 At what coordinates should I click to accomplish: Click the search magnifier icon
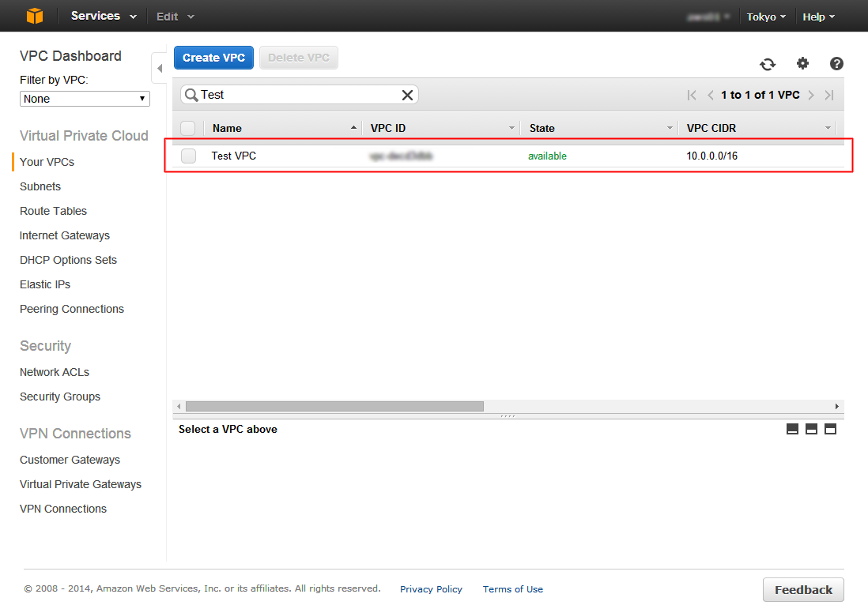point(191,95)
